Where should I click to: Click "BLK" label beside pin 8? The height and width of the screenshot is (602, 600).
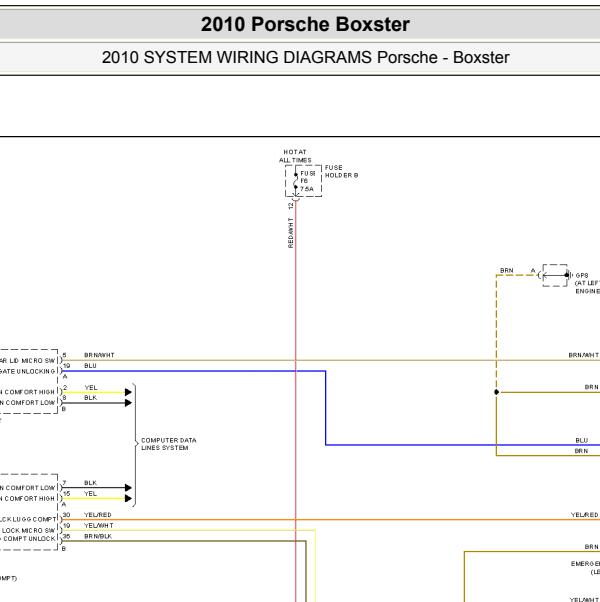click(91, 398)
